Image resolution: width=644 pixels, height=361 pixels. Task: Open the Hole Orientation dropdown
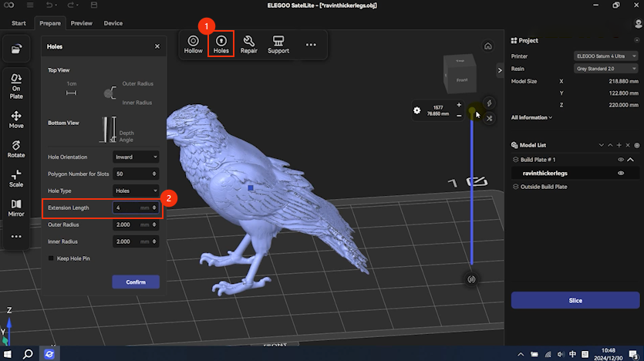tap(136, 157)
